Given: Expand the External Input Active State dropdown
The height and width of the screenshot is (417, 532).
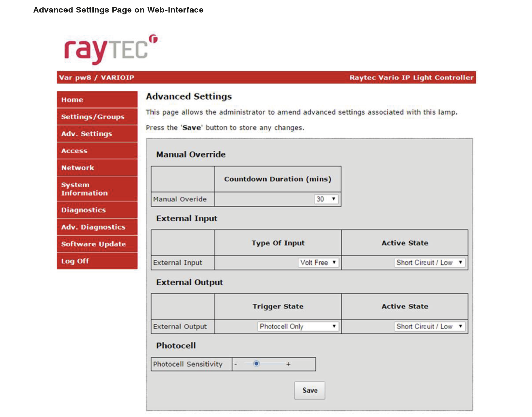Looking at the screenshot, I should 429,263.
